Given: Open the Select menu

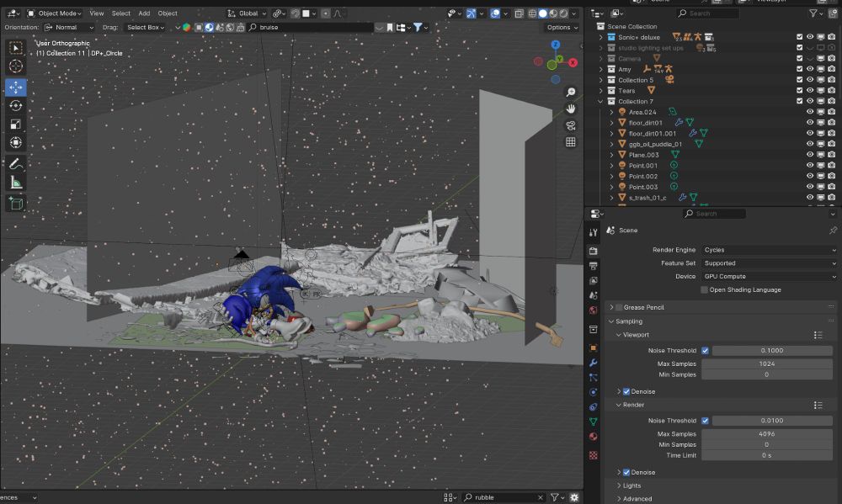Looking at the screenshot, I should (120, 13).
